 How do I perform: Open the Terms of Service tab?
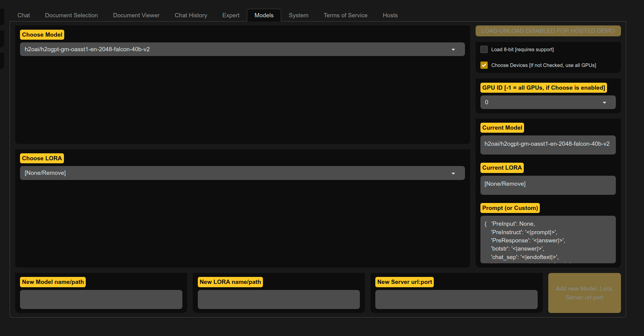point(345,15)
